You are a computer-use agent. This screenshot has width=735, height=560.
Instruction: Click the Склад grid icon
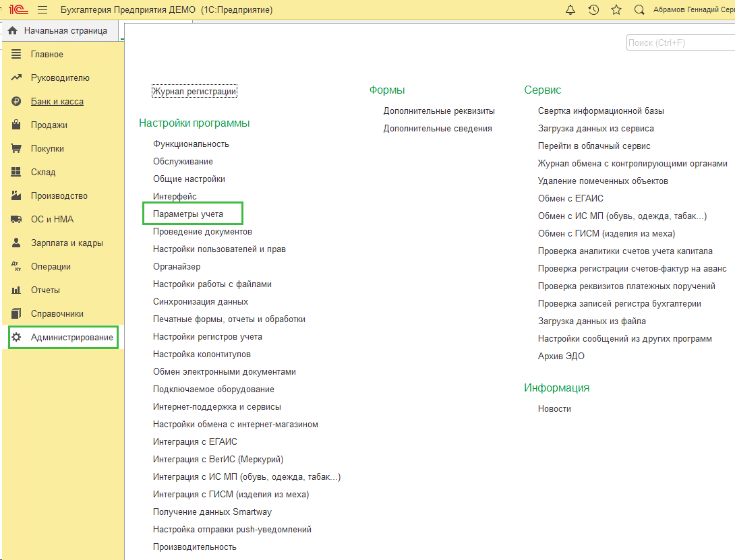coord(16,172)
